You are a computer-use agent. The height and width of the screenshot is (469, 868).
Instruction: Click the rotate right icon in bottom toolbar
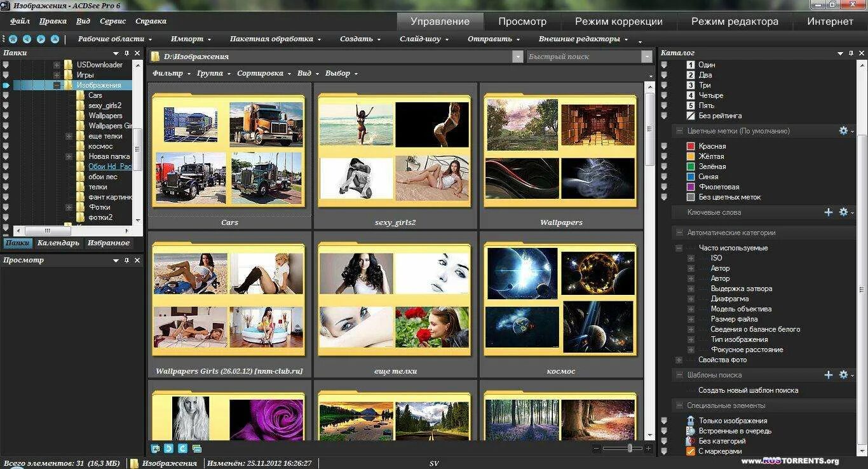click(x=183, y=448)
